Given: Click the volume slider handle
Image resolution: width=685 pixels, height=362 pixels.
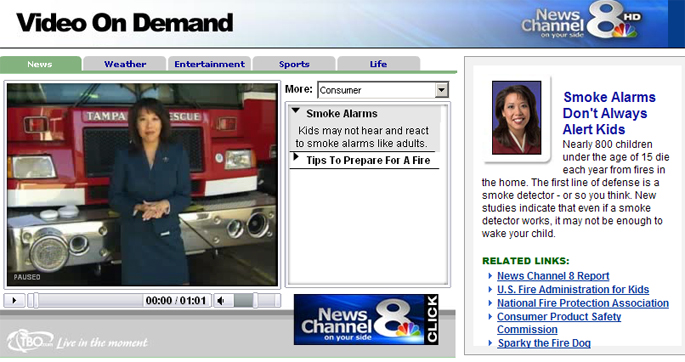Looking at the screenshot, I should point(255,300).
